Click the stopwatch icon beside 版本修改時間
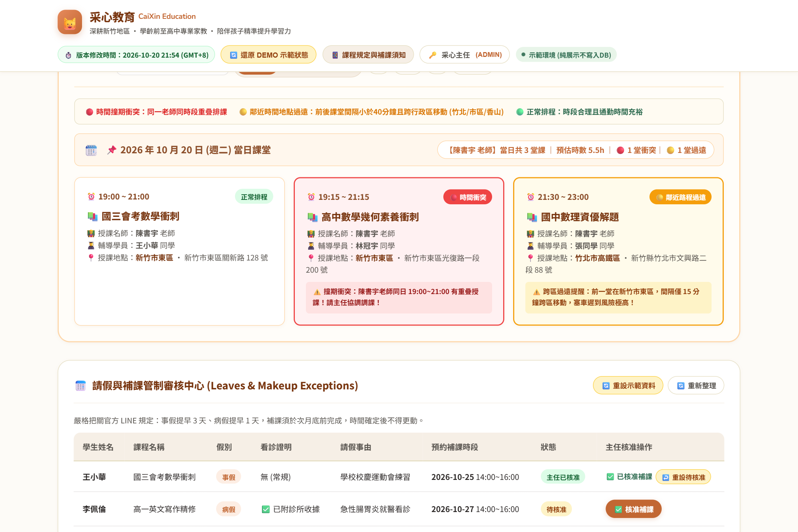Viewport: 798px width, 532px height. (x=69, y=55)
